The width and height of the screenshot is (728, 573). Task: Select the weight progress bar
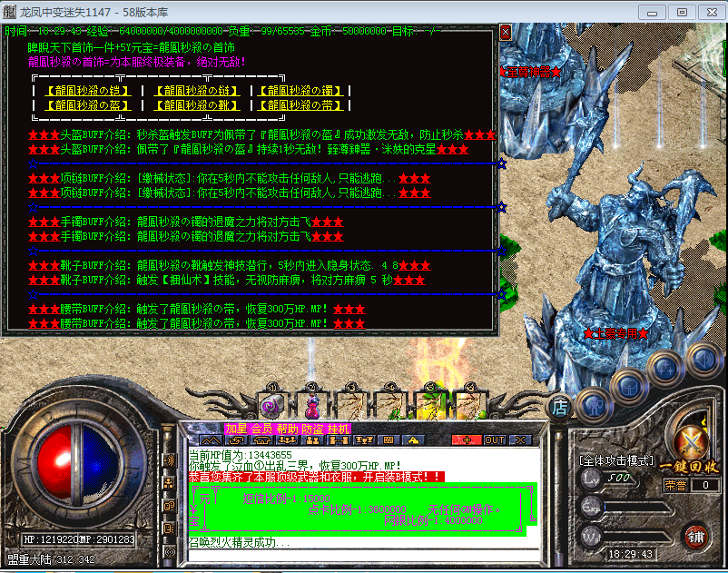pos(638,538)
